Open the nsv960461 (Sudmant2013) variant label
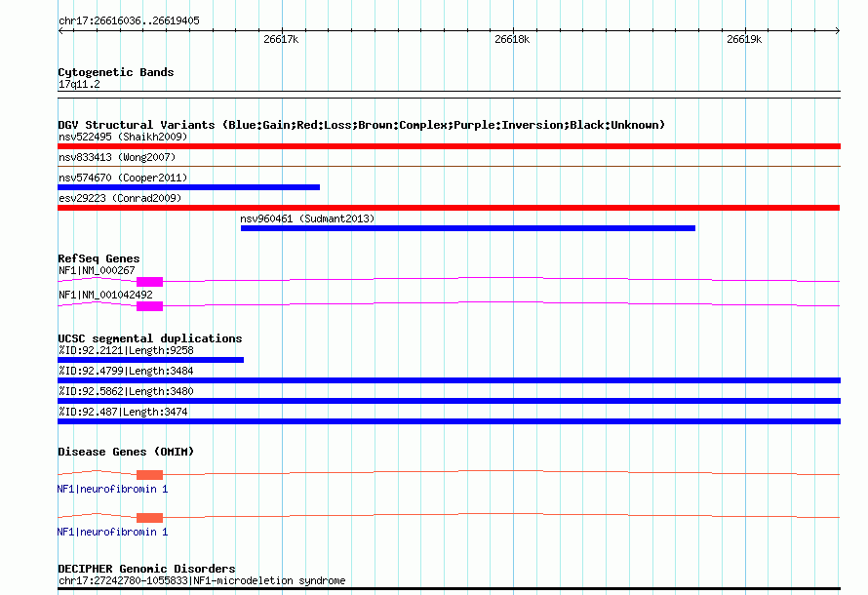This screenshot has height=595, width=868. (307, 218)
